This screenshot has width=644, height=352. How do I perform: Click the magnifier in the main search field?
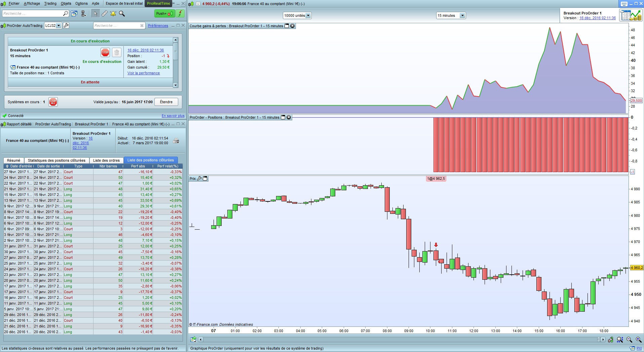coord(66,13)
